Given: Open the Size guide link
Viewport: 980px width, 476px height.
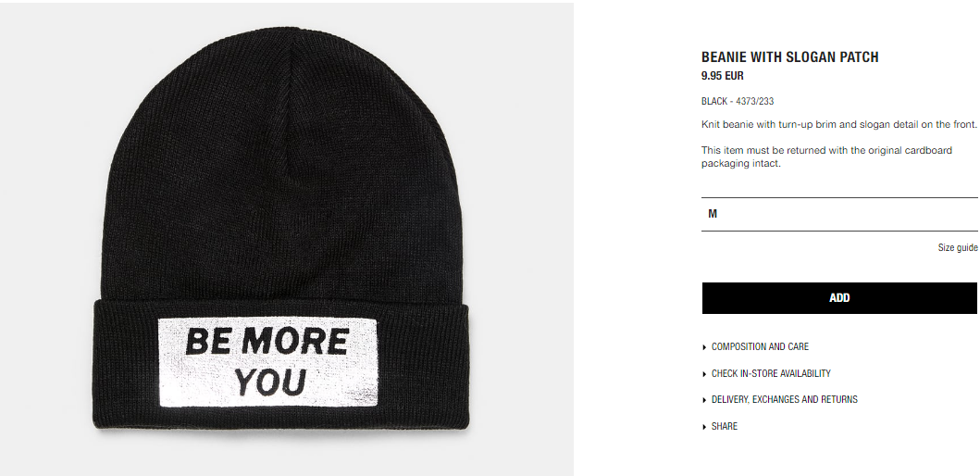Looking at the screenshot, I should click(958, 247).
